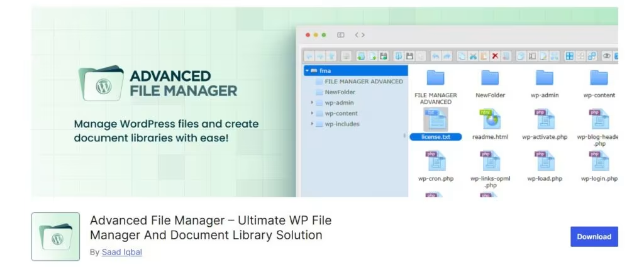This screenshot has width=644, height=267.
Task: Click the Paste toolbar icon
Action: [484, 56]
